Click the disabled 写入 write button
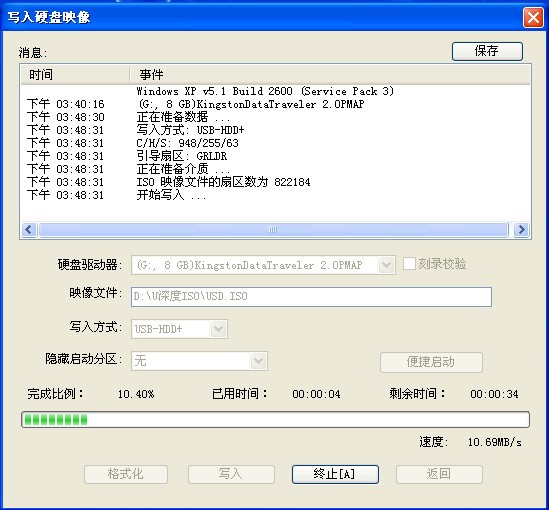Screen dimensions: 549x510 [x=231, y=474]
